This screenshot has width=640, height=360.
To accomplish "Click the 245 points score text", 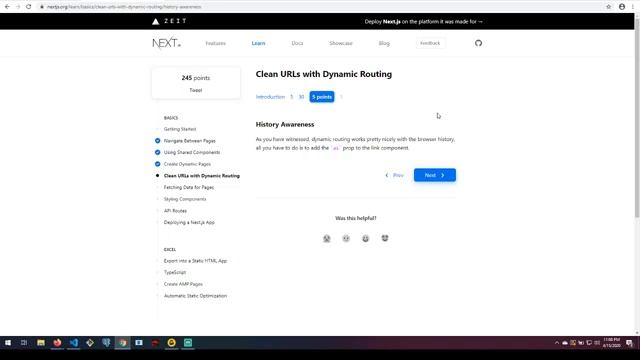I will click(196, 78).
